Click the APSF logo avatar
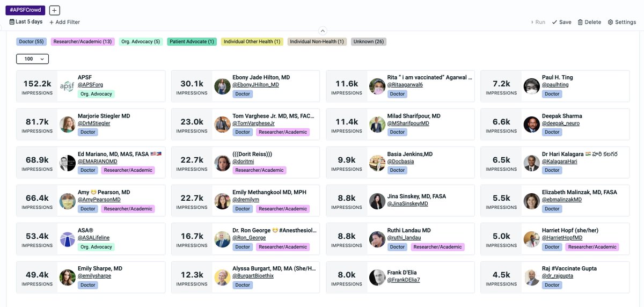 [x=67, y=86]
